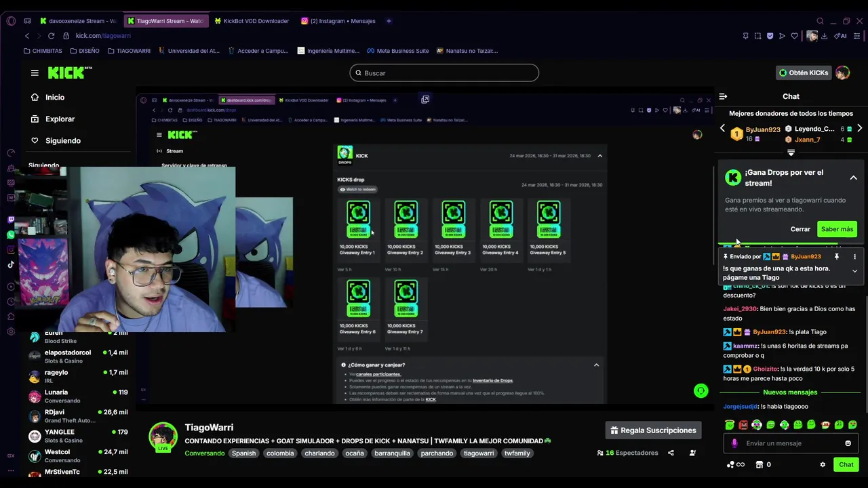
Task: Go back in browser history
Action: click(27, 36)
